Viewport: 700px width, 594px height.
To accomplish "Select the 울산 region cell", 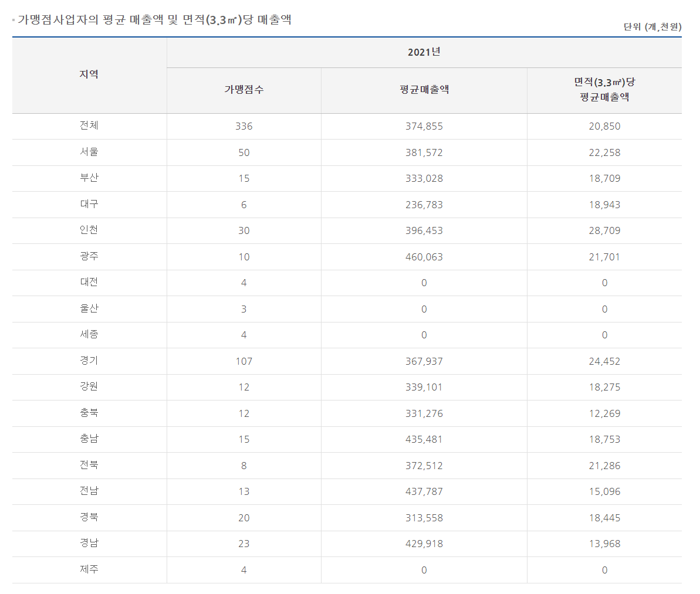I will pos(89,309).
